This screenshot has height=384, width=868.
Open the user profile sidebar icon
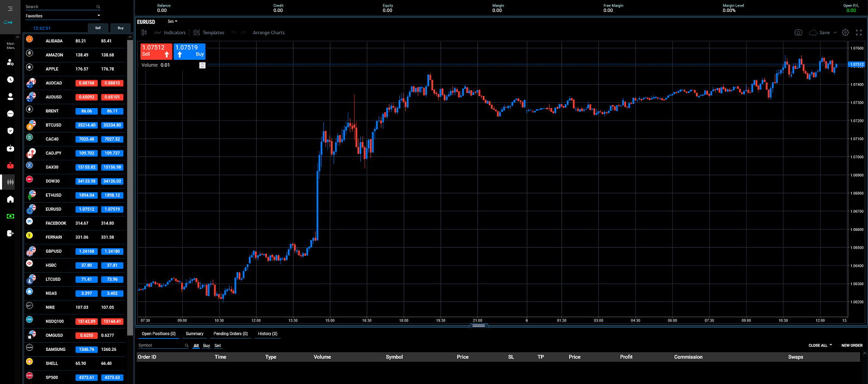[10, 97]
